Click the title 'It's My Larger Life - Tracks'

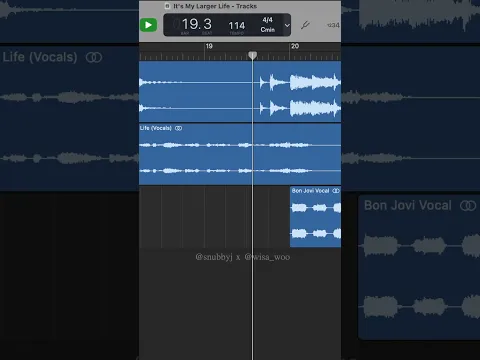(215, 6)
